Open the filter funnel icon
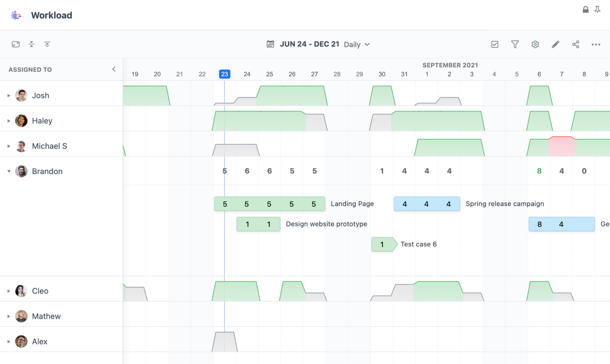 click(515, 44)
